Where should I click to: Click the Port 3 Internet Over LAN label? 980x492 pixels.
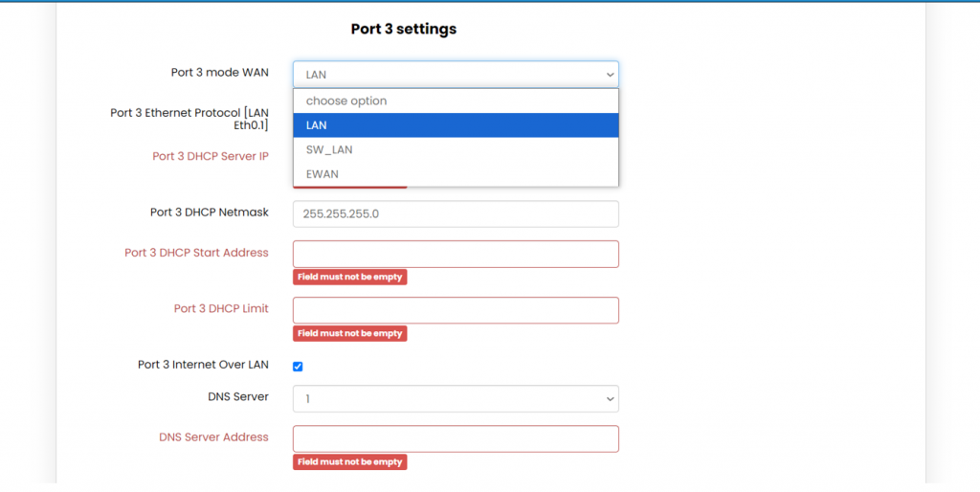coord(203,365)
